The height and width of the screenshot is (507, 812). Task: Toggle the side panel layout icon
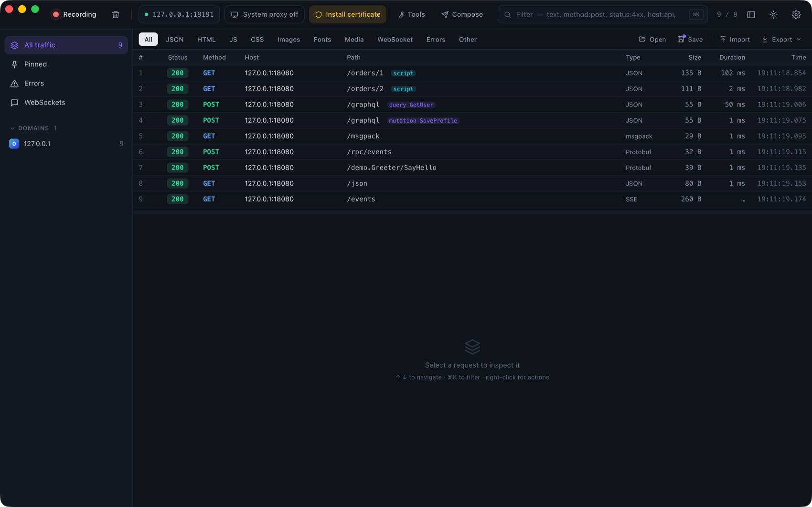tap(751, 14)
